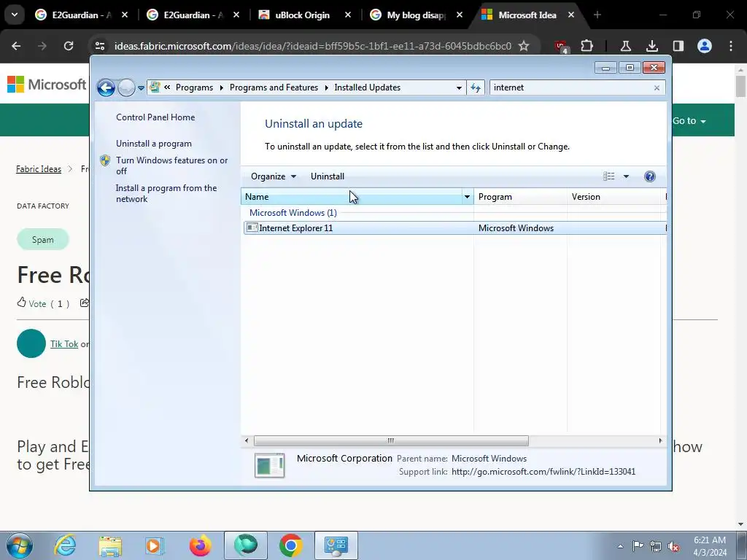Screen dimensions: 747x560
Task: View site information icon in Chrome address bar
Action: pyautogui.click(x=99, y=46)
